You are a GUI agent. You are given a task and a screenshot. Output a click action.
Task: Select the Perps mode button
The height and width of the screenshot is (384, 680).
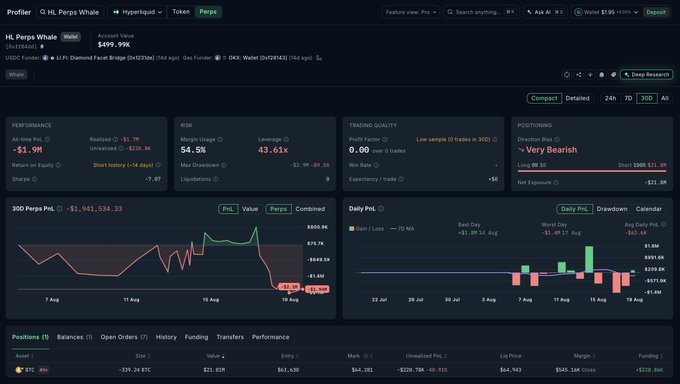(x=208, y=12)
